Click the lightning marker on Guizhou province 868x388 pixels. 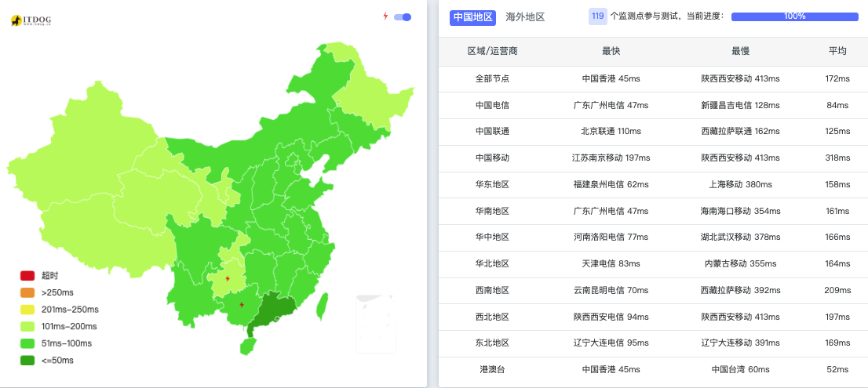[x=228, y=278]
